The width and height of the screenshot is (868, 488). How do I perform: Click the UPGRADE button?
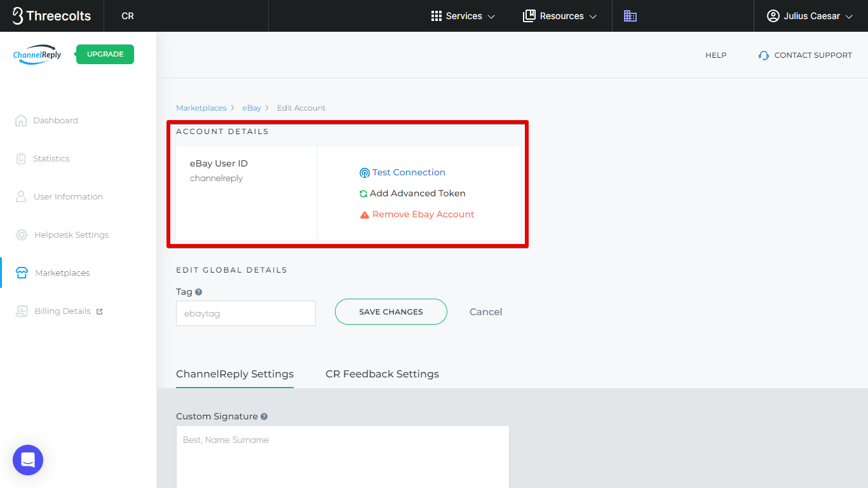[105, 54]
